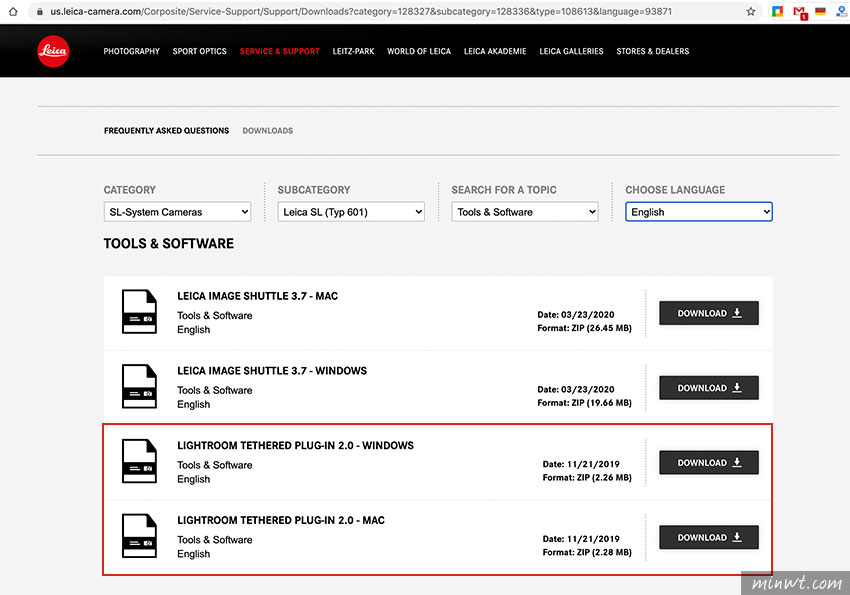Download Lightroom Tethered Plug-in 2.0 Windows
The image size is (850, 595).
click(x=709, y=463)
